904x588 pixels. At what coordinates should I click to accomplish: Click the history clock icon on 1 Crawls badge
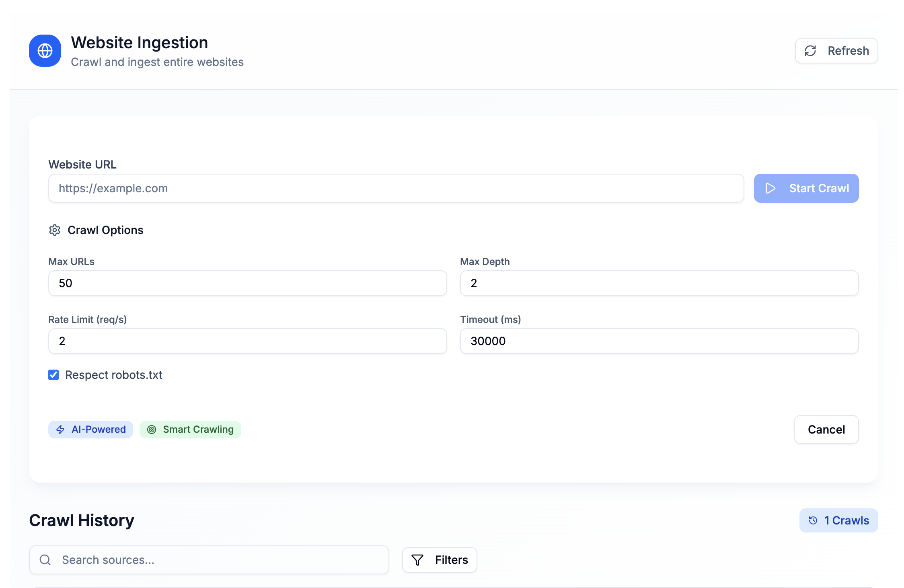813,520
